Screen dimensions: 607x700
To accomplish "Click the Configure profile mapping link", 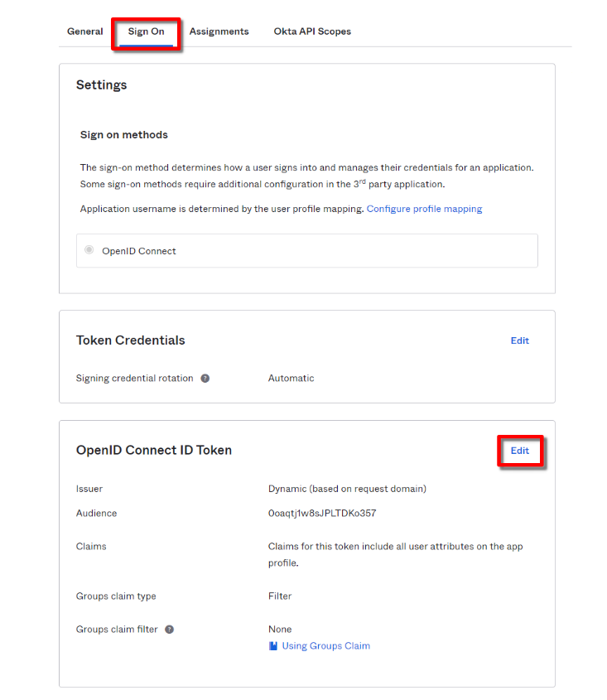I will tap(424, 209).
